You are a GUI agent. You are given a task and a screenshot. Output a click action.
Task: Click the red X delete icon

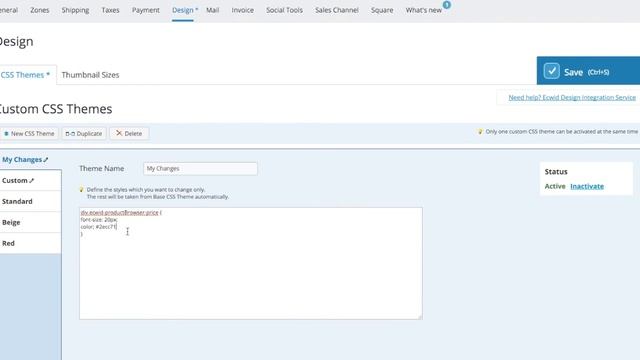pos(119,133)
